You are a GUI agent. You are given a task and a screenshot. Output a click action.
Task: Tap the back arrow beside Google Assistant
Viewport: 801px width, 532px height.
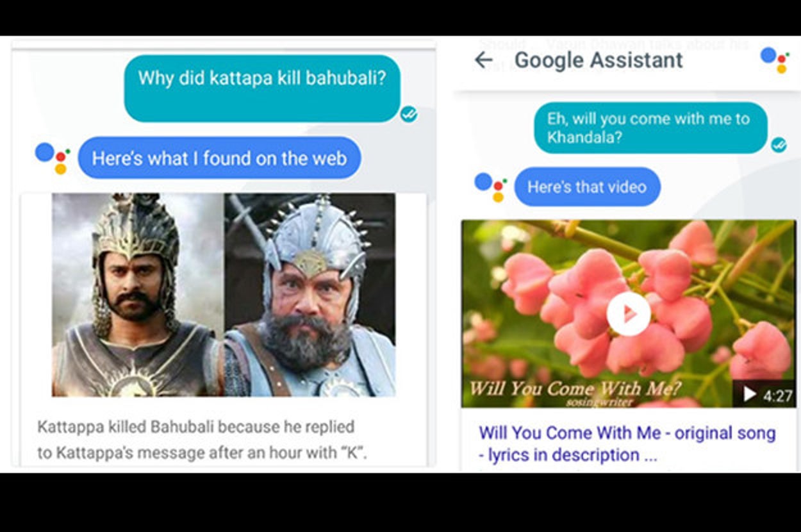[483, 60]
